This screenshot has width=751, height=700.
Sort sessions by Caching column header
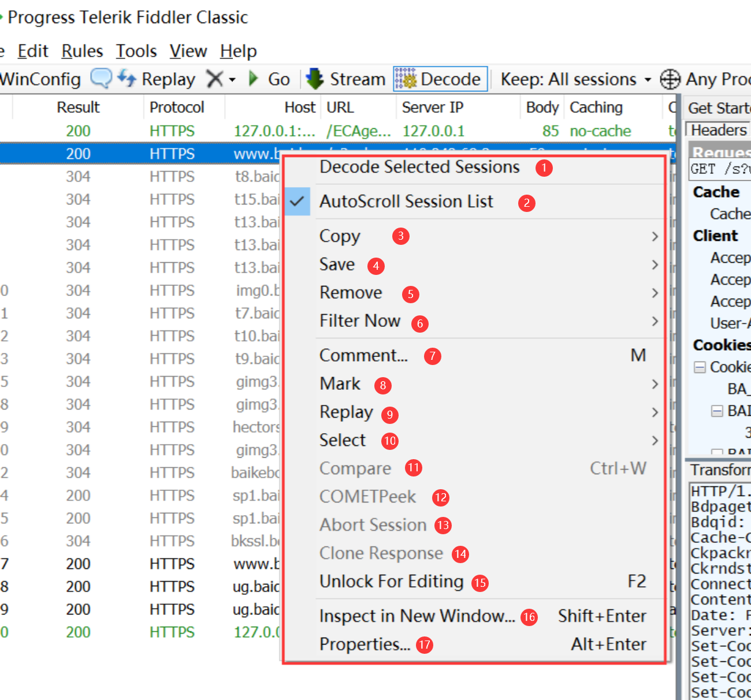[612, 107]
